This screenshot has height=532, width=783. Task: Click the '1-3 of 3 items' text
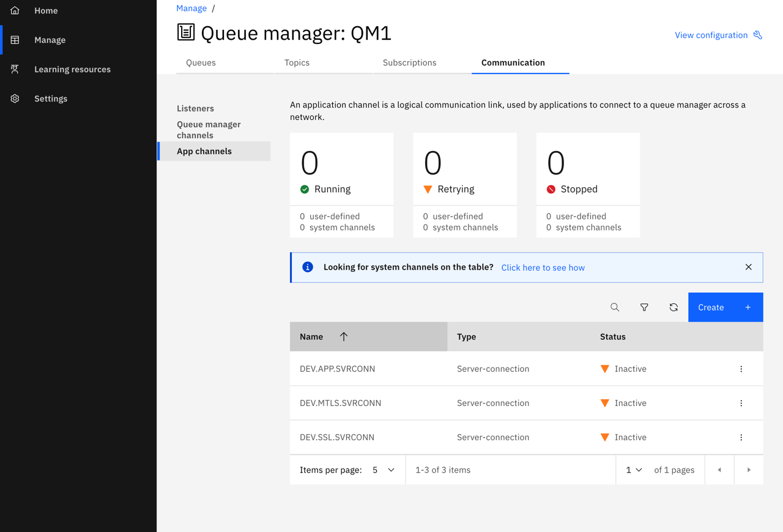[x=443, y=470]
